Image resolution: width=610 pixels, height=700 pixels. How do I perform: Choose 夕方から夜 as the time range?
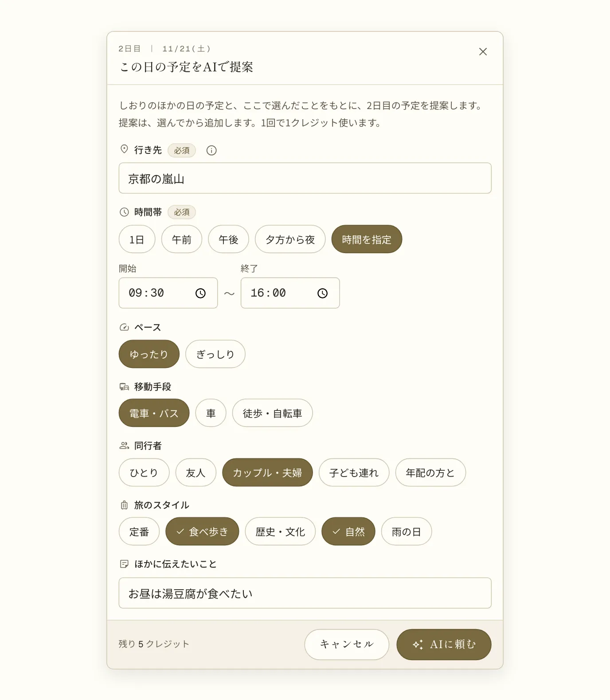pos(290,239)
